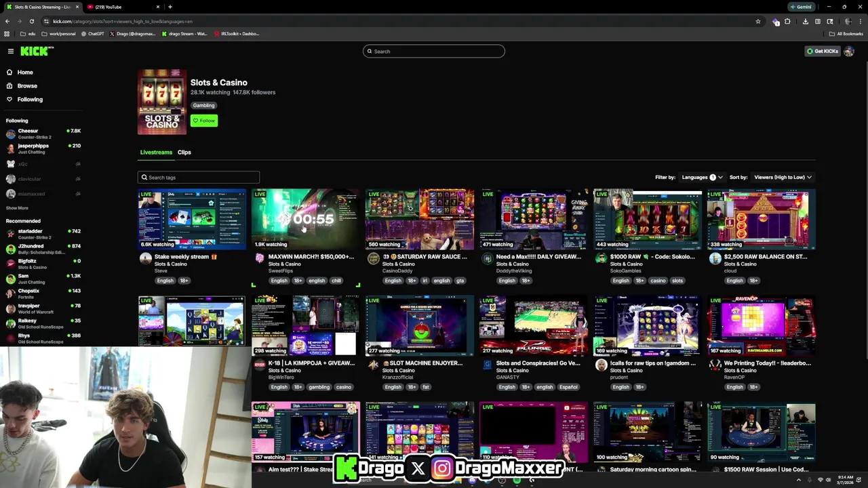The height and width of the screenshot is (488, 868).
Task: Click the Español tag under Slots and Conspiracies
Action: coord(568,387)
